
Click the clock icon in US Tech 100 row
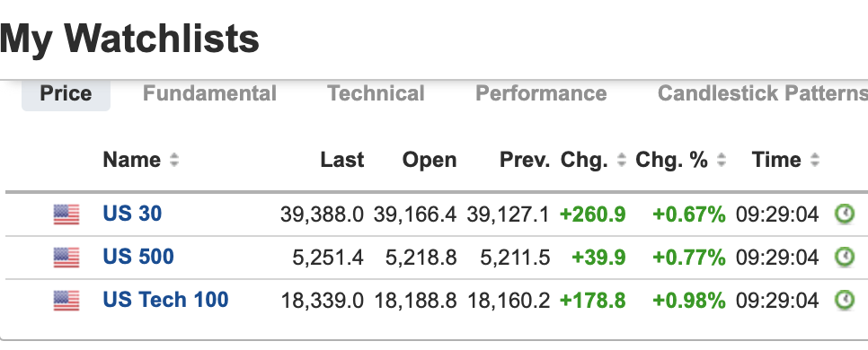point(845,300)
